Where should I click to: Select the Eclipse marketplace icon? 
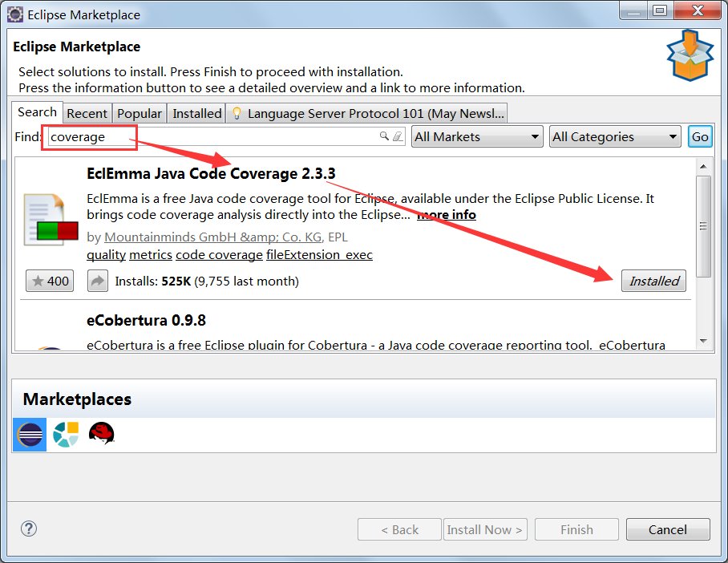click(30, 435)
